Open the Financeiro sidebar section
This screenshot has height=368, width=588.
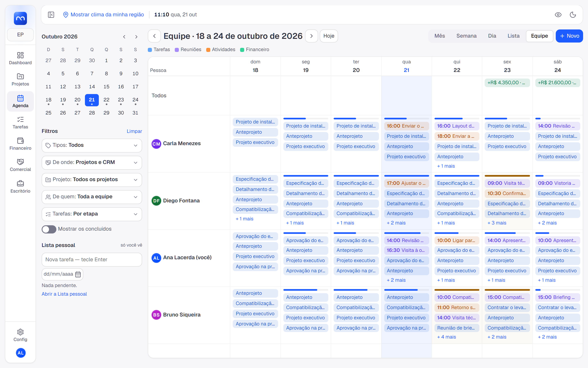[20, 144]
